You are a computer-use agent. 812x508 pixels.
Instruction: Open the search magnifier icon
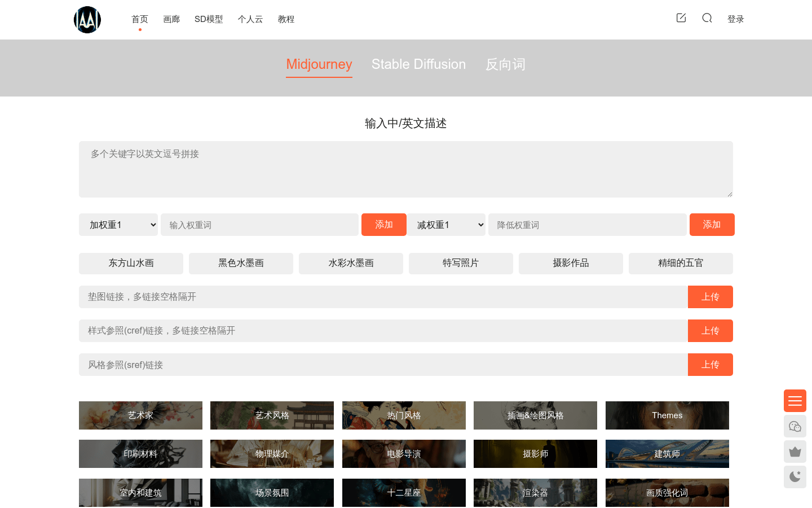pyautogui.click(x=707, y=18)
